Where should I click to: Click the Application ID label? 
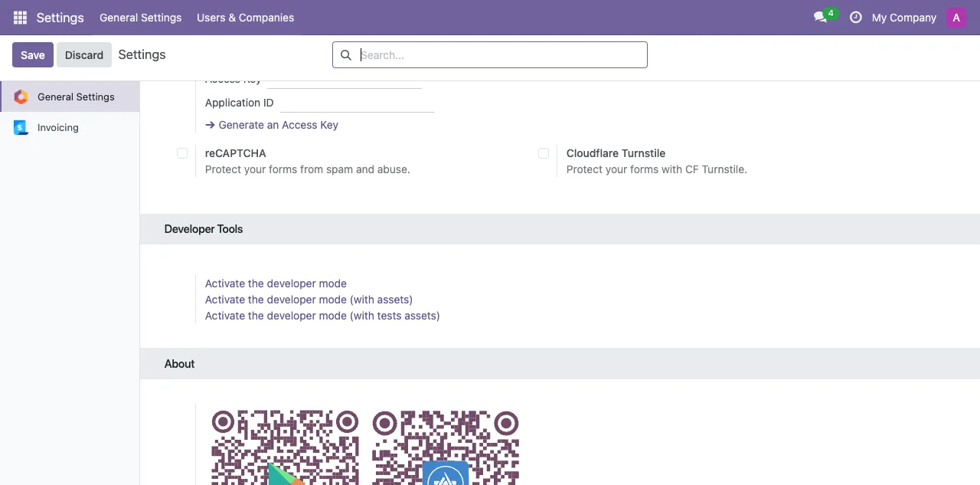point(239,103)
